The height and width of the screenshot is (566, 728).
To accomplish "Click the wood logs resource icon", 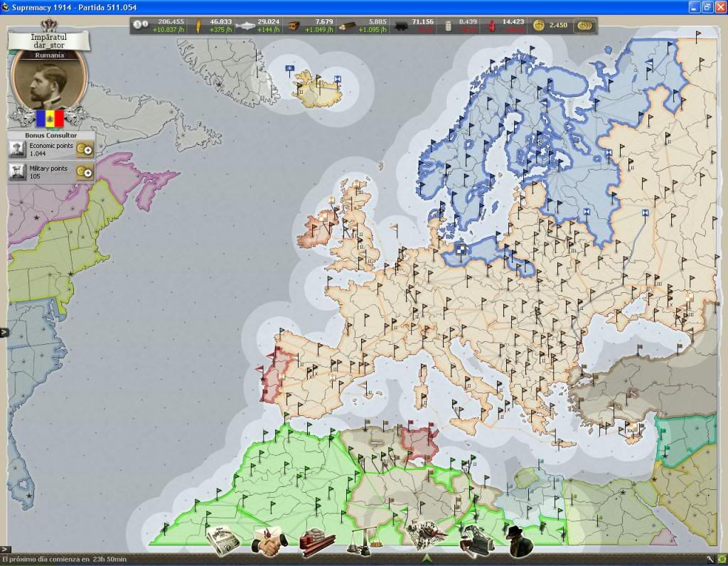I will [x=346, y=26].
